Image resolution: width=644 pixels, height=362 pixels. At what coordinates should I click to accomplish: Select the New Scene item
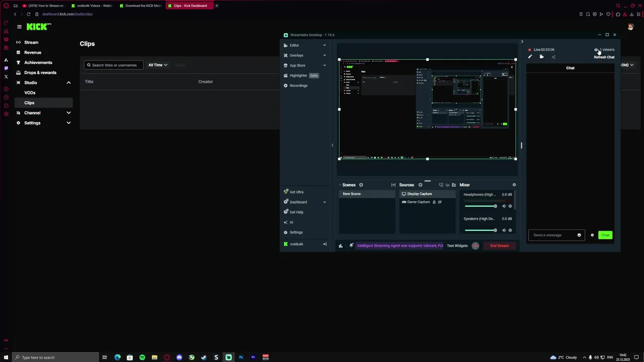point(367,194)
